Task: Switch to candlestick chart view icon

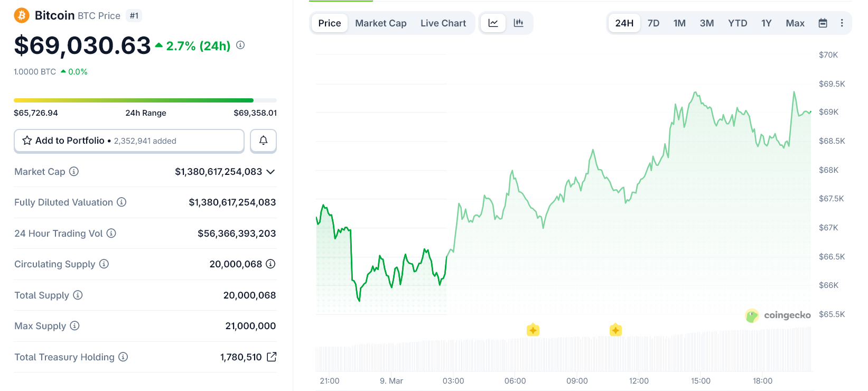Action: tap(518, 23)
